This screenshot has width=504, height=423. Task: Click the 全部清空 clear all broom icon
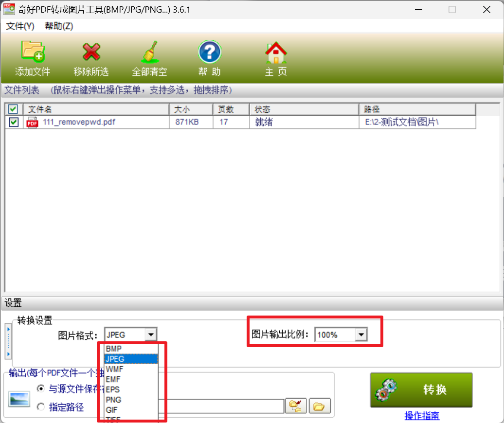point(150,52)
